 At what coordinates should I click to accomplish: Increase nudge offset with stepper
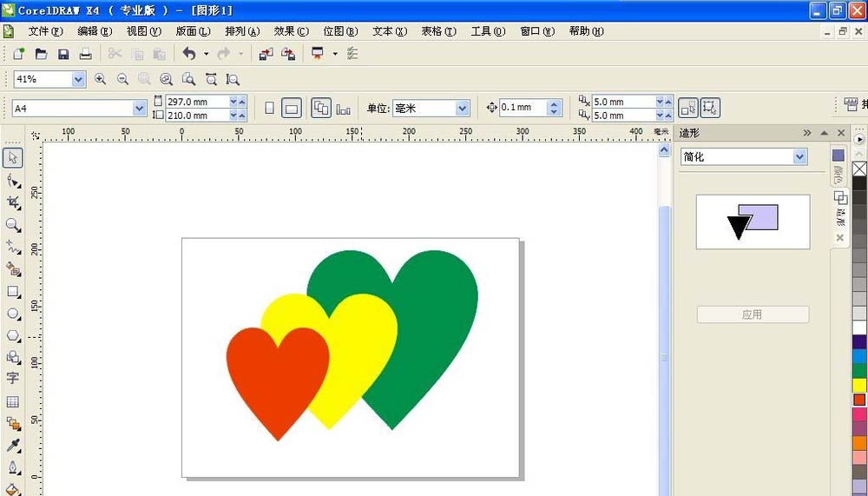coord(554,103)
